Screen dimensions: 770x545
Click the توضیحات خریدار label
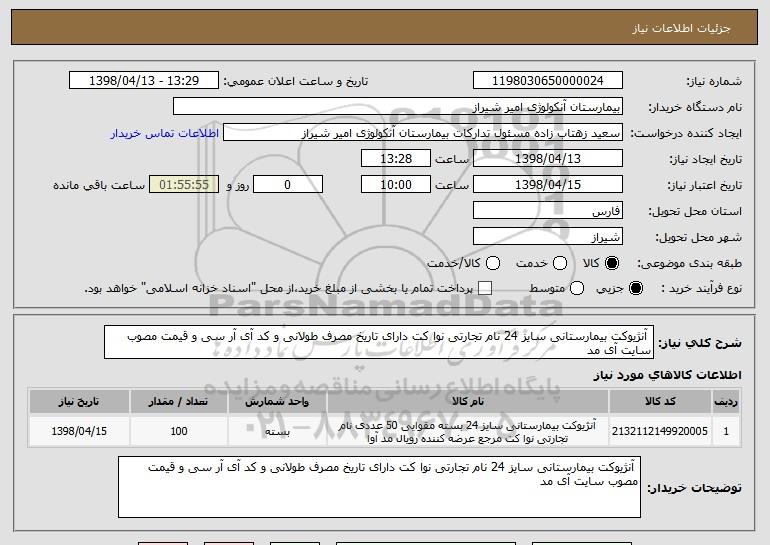tap(694, 488)
